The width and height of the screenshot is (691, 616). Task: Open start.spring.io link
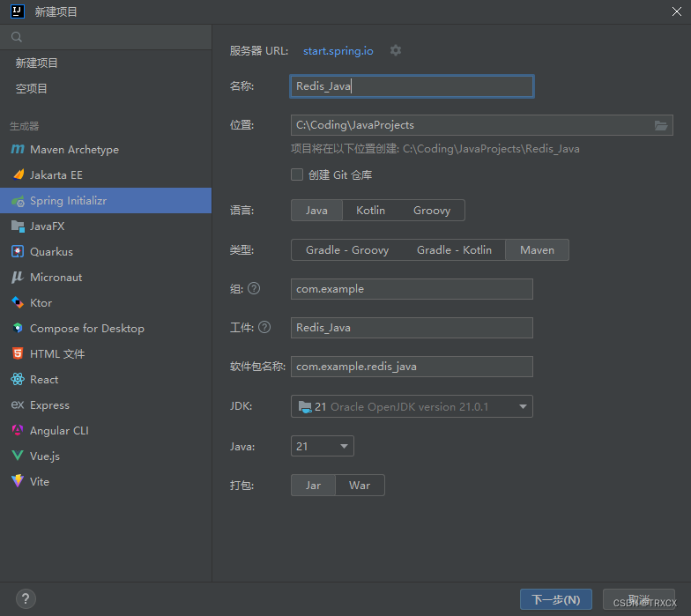[338, 51]
